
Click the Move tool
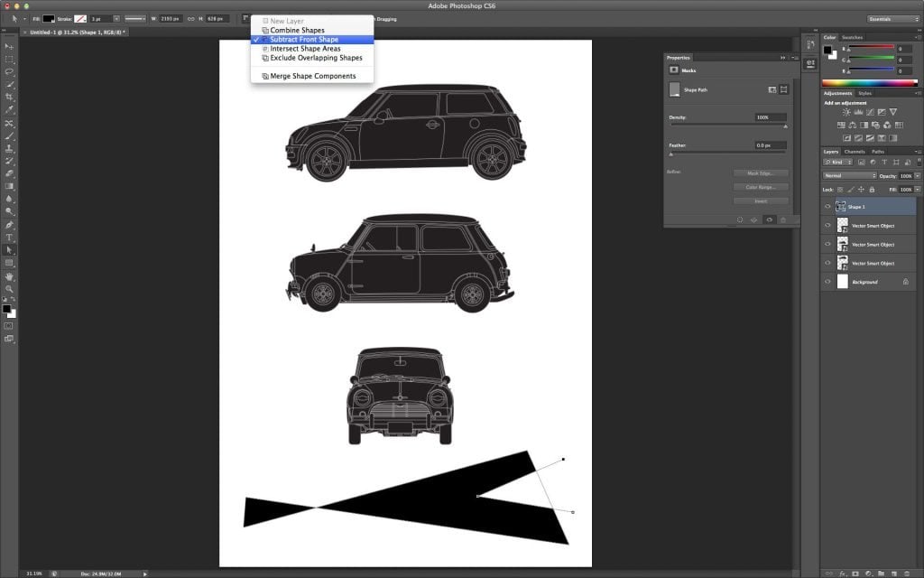pyautogui.click(x=9, y=46)
